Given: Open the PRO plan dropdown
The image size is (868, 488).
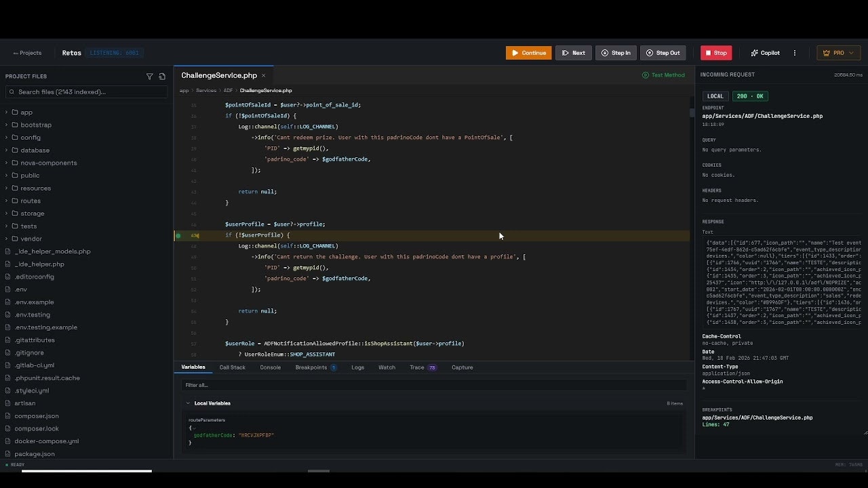Looking at the screenshot, I should coord(838,53).
